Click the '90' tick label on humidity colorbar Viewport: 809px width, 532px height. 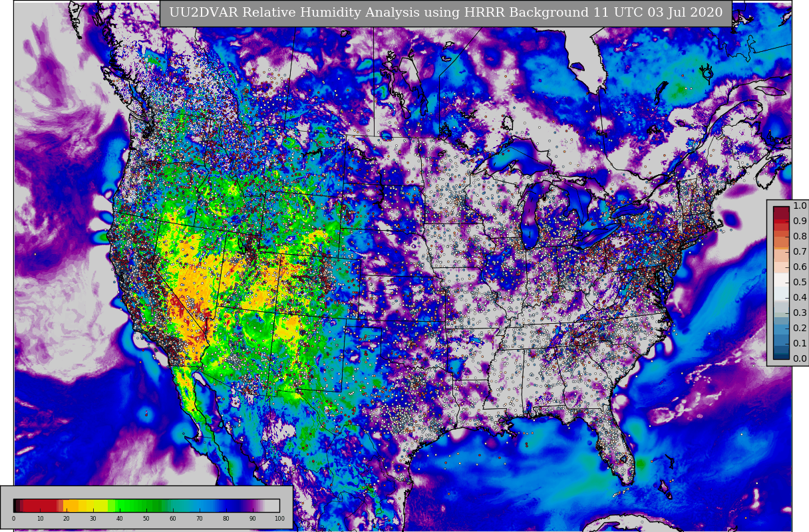point(253,518)
